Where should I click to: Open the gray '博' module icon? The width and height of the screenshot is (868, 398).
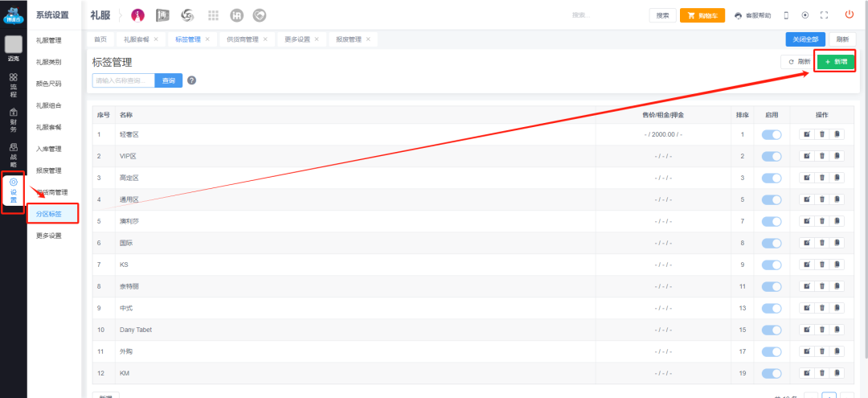162,15
